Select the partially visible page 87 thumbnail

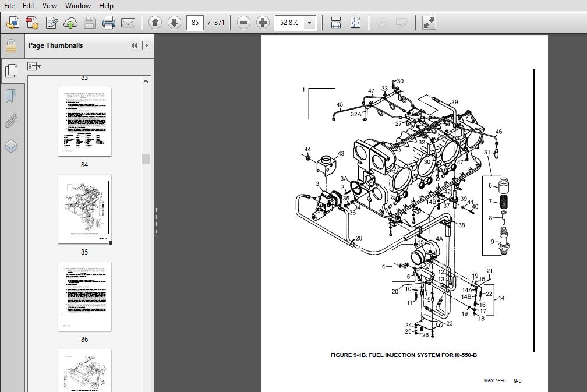84,370
